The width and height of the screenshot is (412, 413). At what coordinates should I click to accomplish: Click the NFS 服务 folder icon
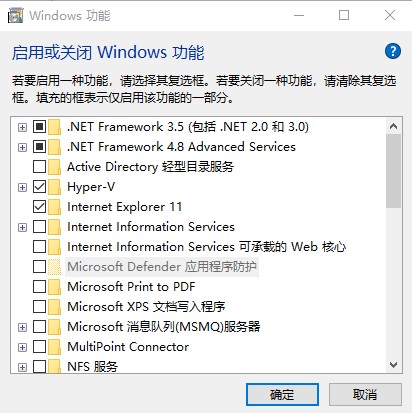[54, 366]
